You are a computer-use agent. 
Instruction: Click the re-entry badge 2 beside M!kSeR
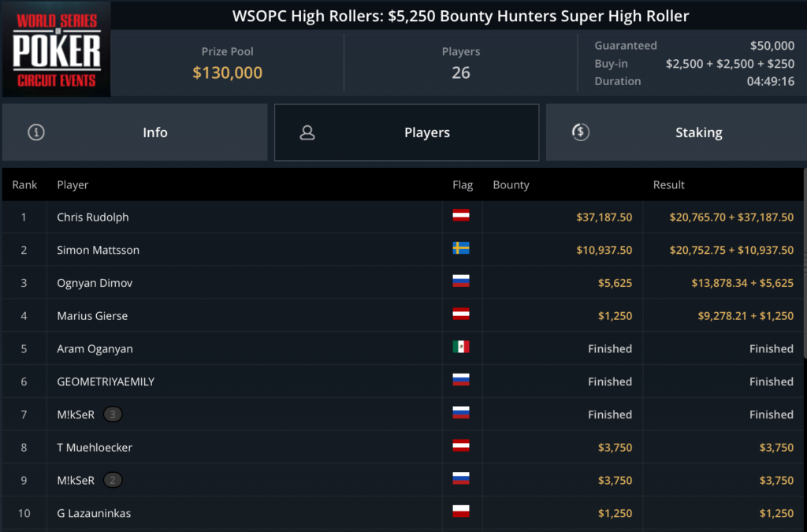click(113, 480)
